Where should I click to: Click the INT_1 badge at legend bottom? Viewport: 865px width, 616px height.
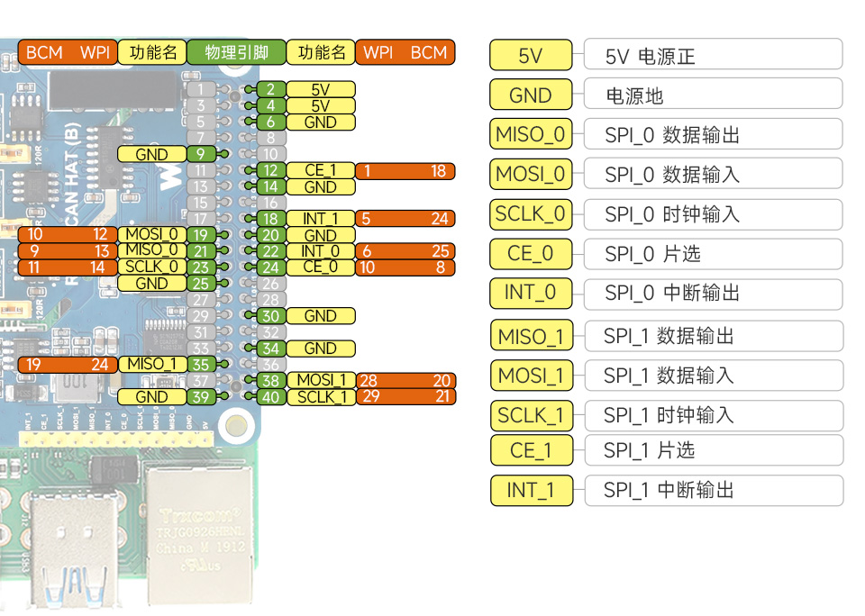(x=531, y=491)
